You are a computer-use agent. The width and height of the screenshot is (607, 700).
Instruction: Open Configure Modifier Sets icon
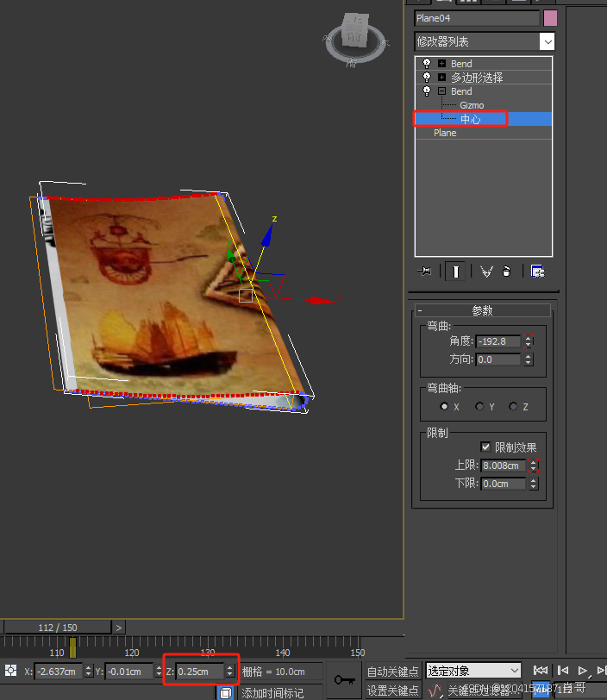[537, 271]
